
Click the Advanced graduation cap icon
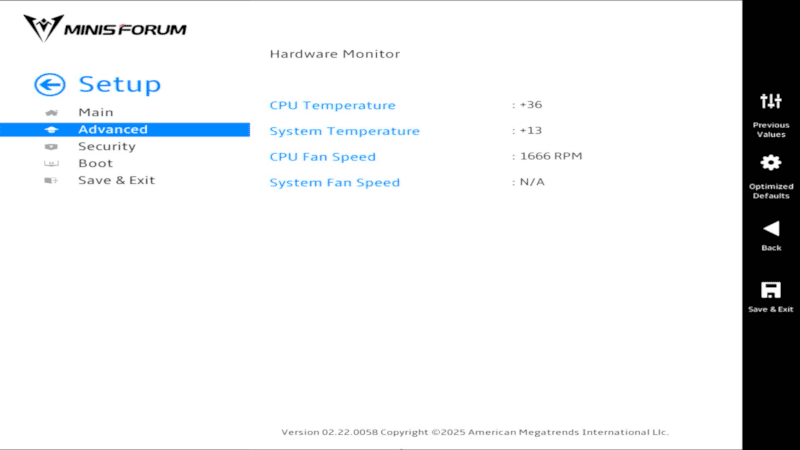pos(52,130)
